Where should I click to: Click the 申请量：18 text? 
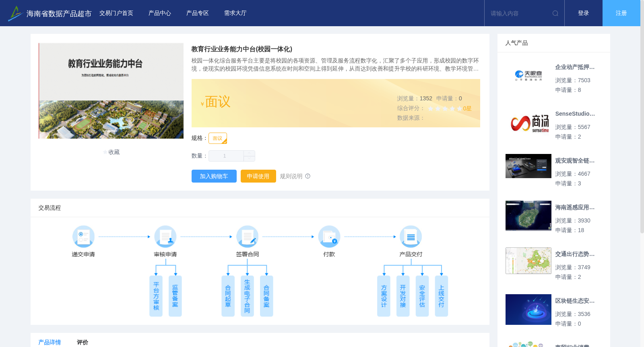pyautogui.click(x=570, y=231)
